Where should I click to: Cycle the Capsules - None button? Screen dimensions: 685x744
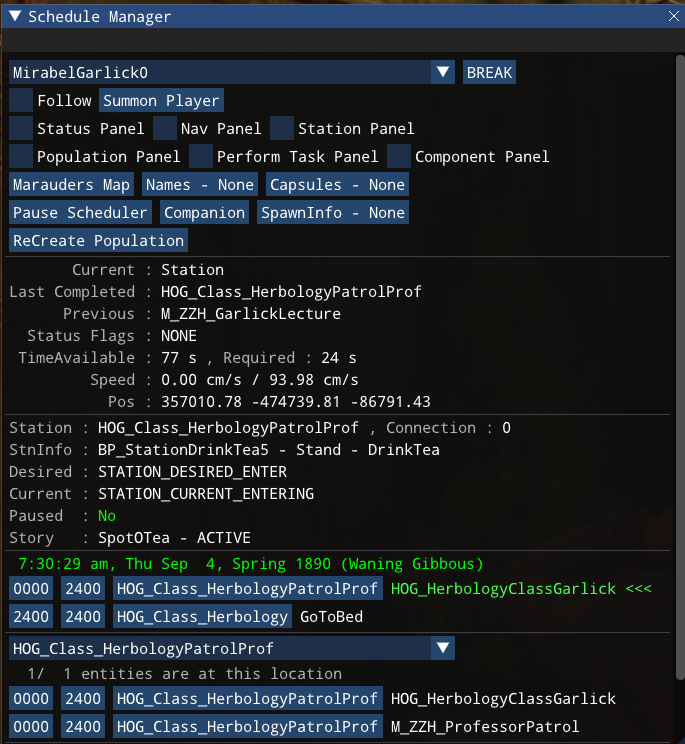click(x=337, y=184)
